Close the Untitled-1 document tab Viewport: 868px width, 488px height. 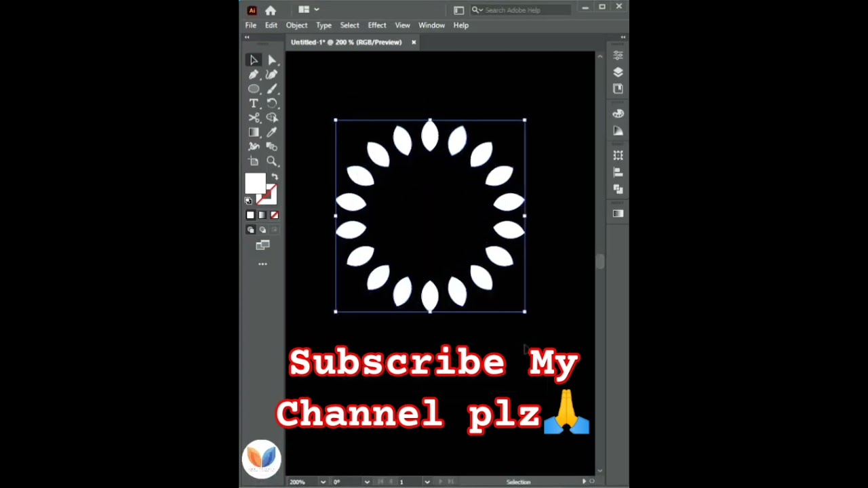pos(414,42)
